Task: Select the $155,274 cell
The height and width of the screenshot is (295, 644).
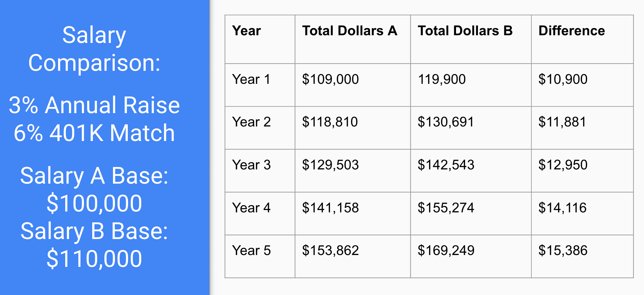Action: (x=446, y=208)
